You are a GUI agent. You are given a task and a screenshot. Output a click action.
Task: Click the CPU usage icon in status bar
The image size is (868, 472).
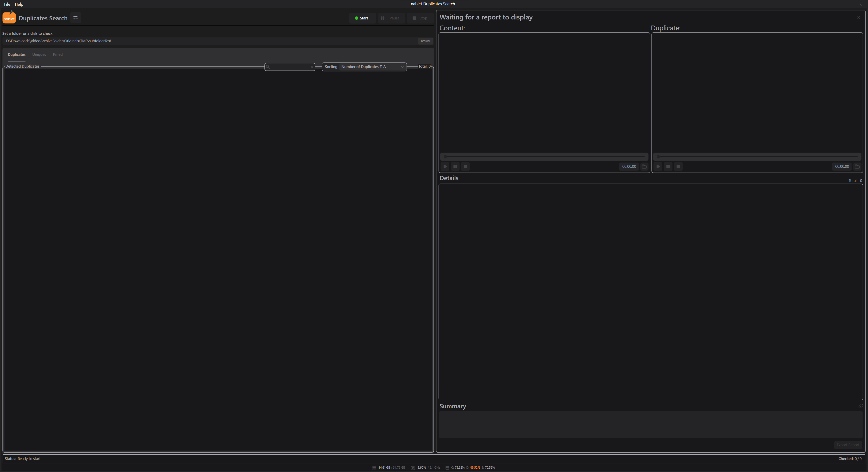click(x=413, y=468)
